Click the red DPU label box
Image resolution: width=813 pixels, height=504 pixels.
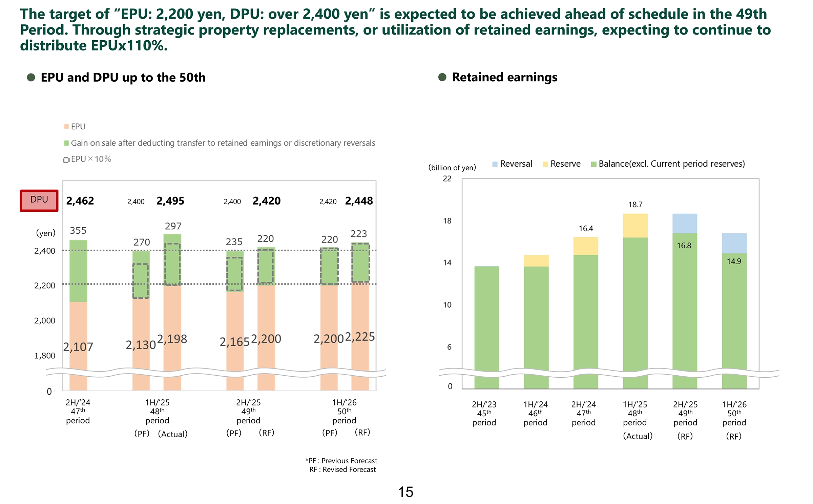[39, 201]
